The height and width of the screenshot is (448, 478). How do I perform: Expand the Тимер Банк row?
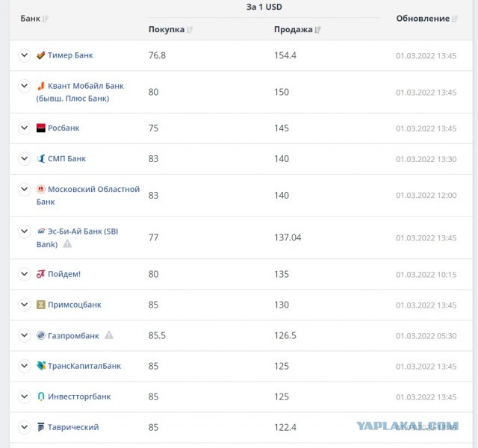[25, 55]
